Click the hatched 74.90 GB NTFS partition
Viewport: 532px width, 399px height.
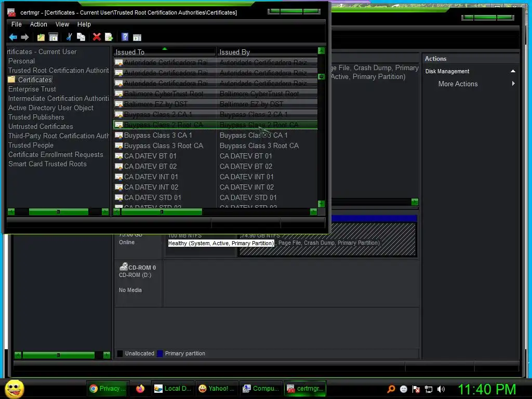[x=327, y=239]
